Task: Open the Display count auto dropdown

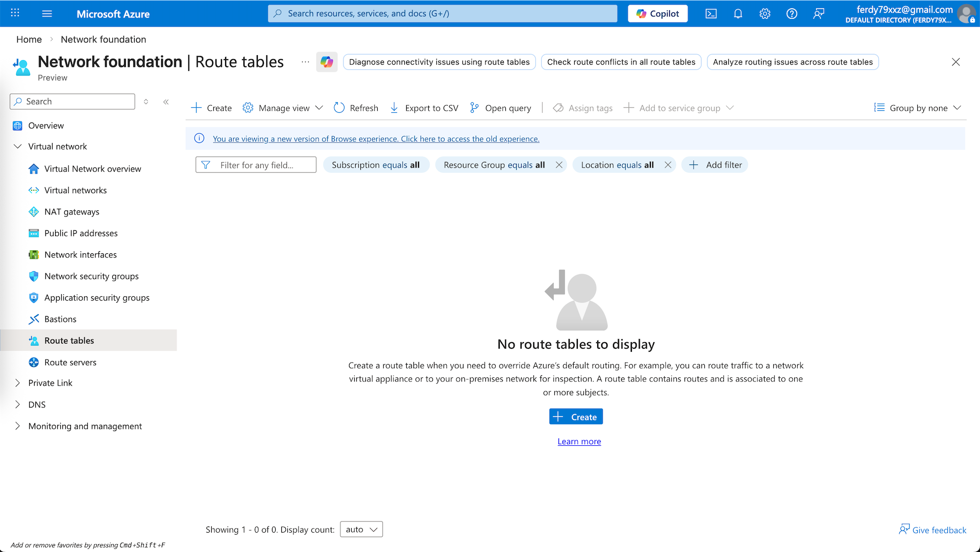Action: pyautogui.click(x=361, y=530)
